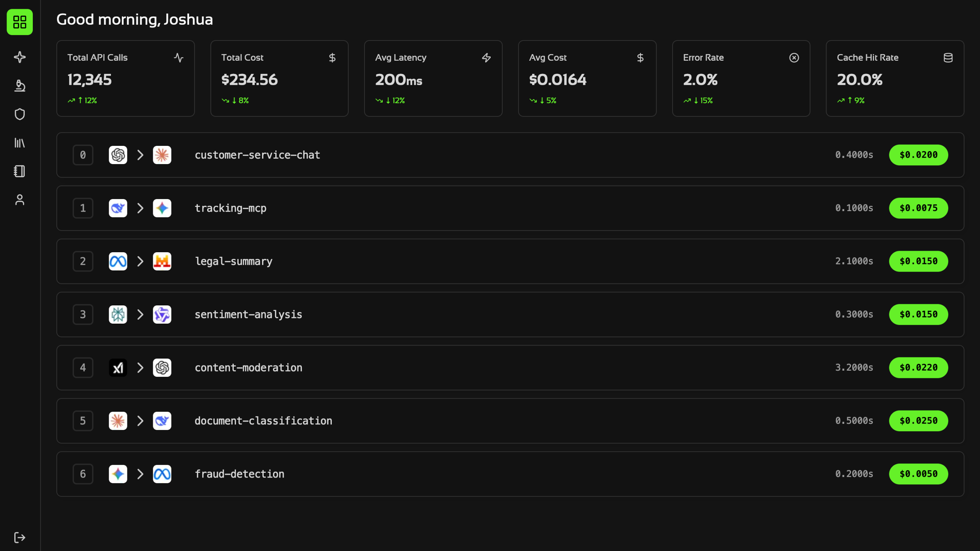The width and height of the screenshot is (980, 551).
Task: Select the notebook icon in the sidebar
Action: [x=20, y=171]
